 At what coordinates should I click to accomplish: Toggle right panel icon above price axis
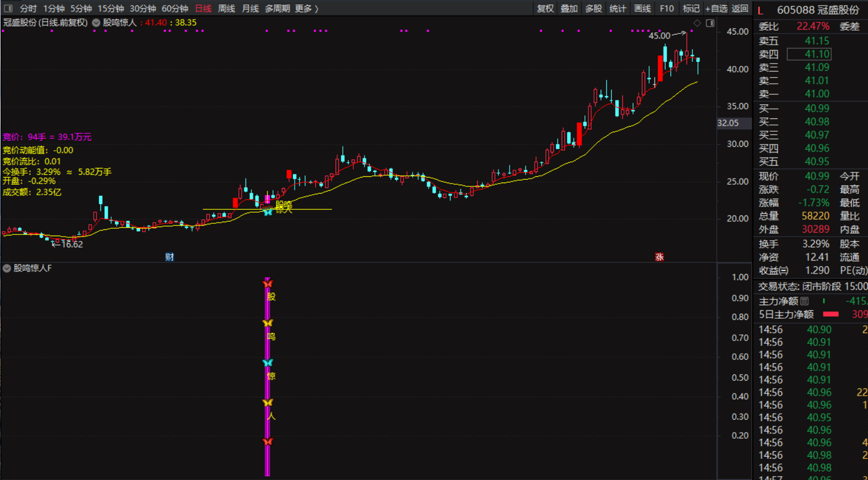pos(710,23)
